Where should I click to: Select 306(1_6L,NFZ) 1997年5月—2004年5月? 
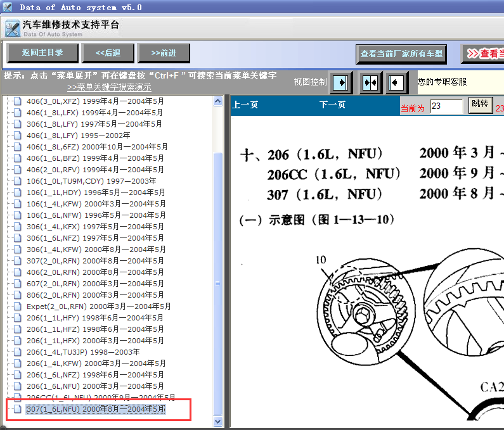point(95,238)
